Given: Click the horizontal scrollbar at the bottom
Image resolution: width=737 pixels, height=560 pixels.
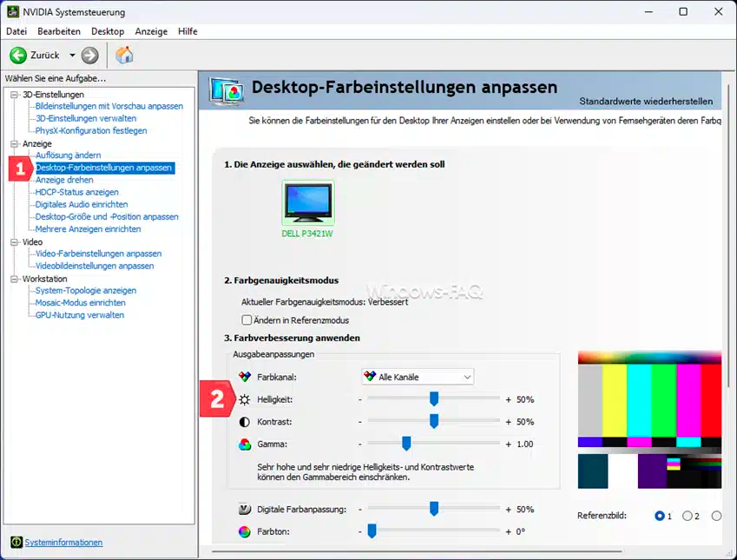Looking at the screenshot, I should (417, 551).
